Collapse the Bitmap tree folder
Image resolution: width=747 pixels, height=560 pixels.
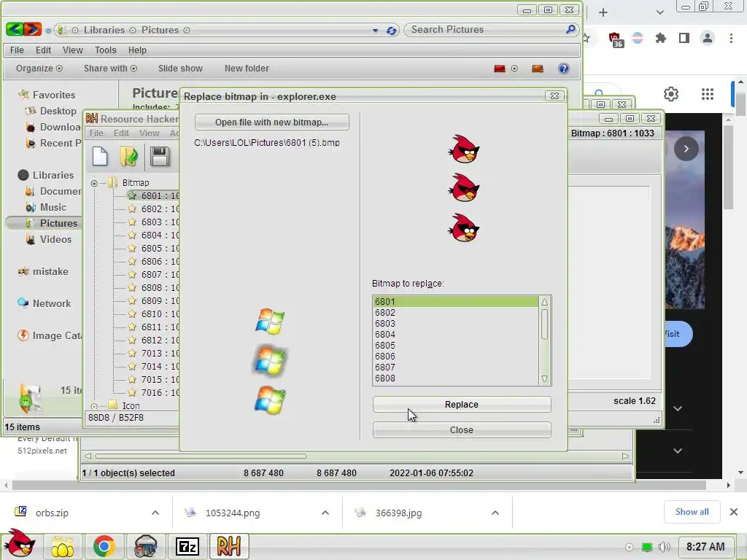[x=94, y=183]
